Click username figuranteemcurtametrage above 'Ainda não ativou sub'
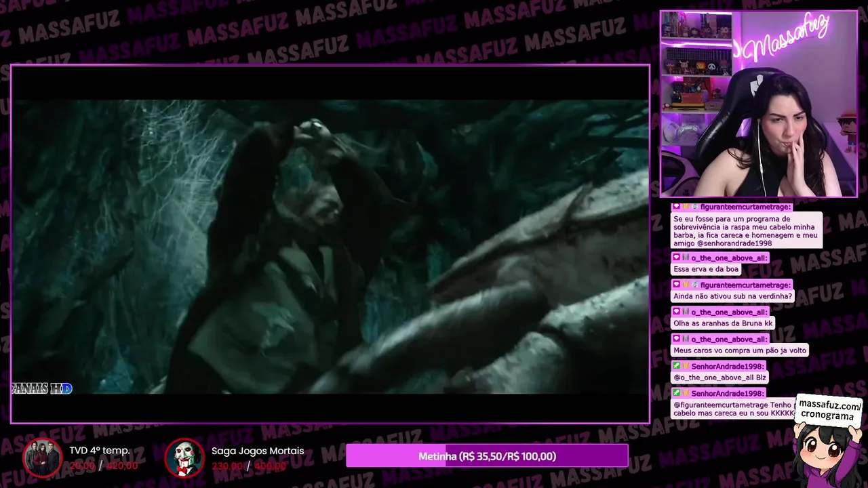This screenshot has height=488, width=868. click(x=746, y=285)
